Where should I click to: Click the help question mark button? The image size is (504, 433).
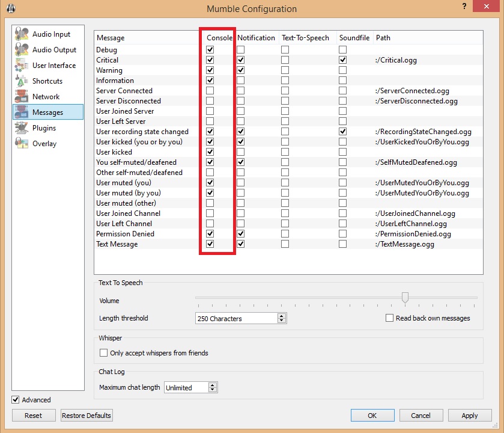tap(464, 6)
